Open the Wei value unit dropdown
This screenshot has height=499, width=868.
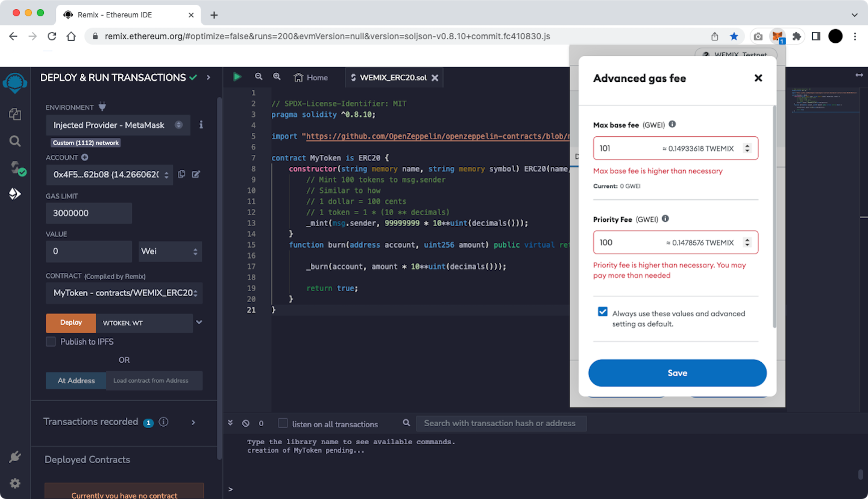pyautogui.click(x=170, y=251)
